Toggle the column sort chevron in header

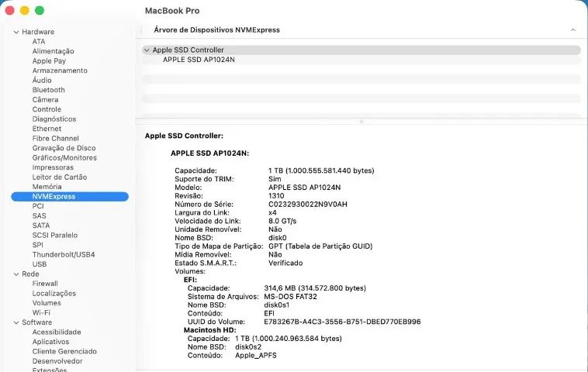click(x=572, y=30)
